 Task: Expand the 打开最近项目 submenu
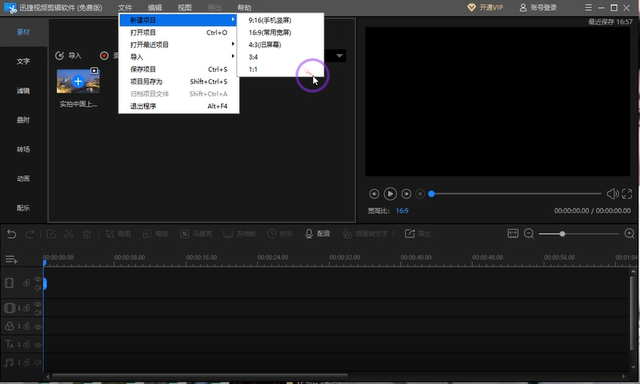[178, 44]
